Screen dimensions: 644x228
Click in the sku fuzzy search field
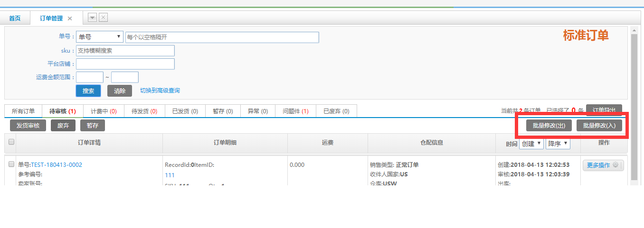125,51
